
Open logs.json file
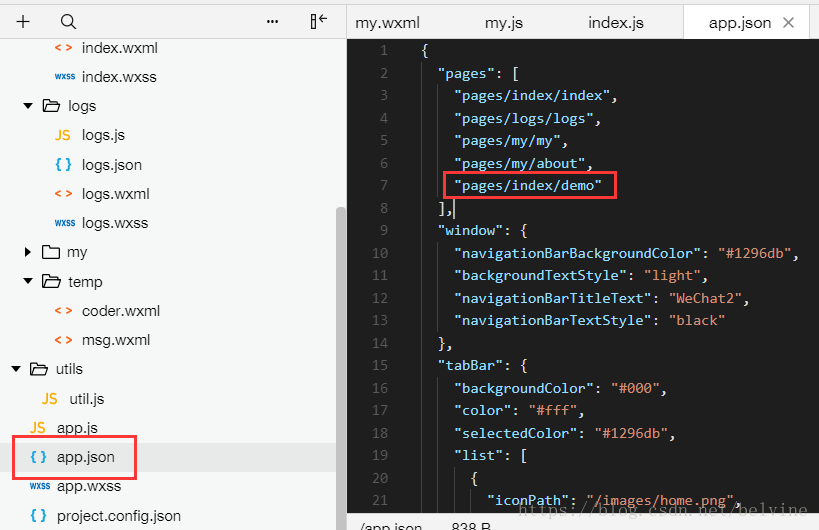112,165
